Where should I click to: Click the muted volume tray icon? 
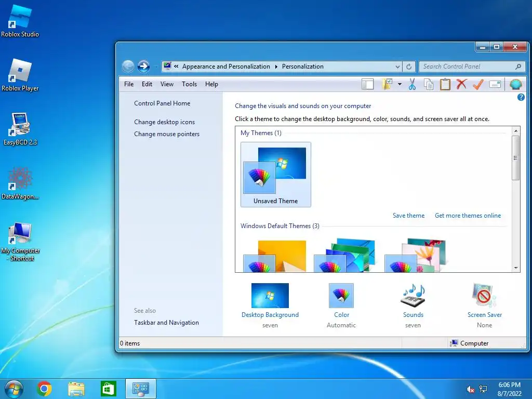click(x=470, y=389)
